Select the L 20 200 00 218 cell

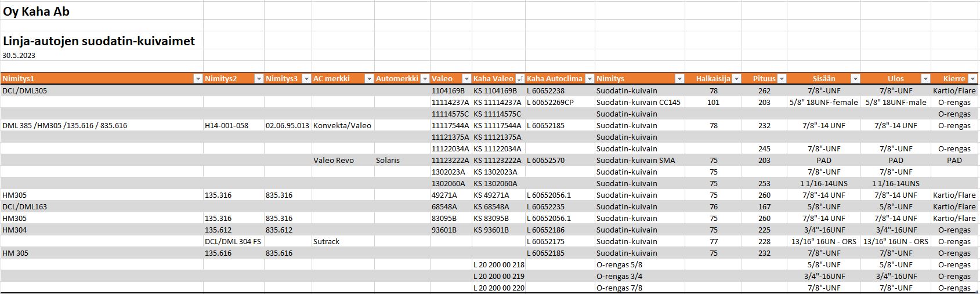[x=498, y=265]
